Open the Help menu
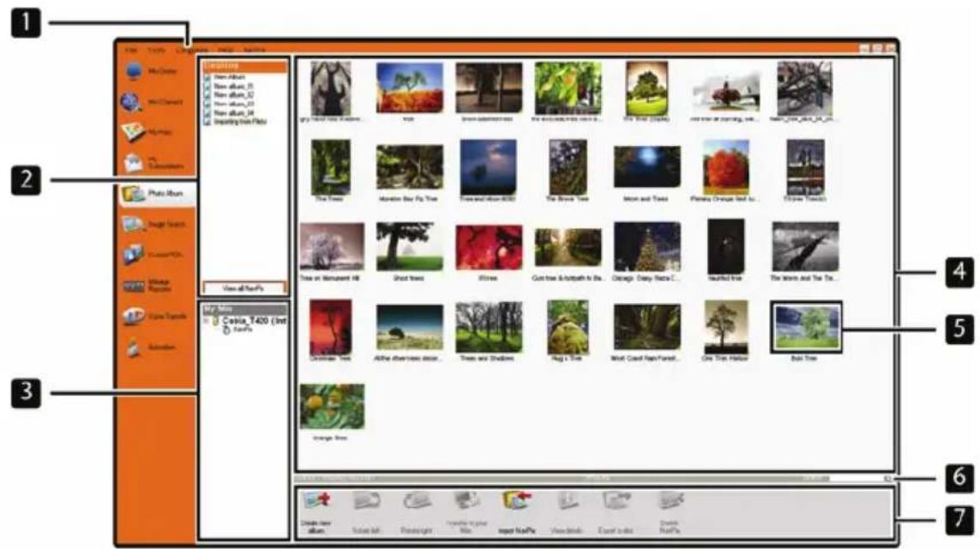Screen dimensions: 980x549 point(225,50)
